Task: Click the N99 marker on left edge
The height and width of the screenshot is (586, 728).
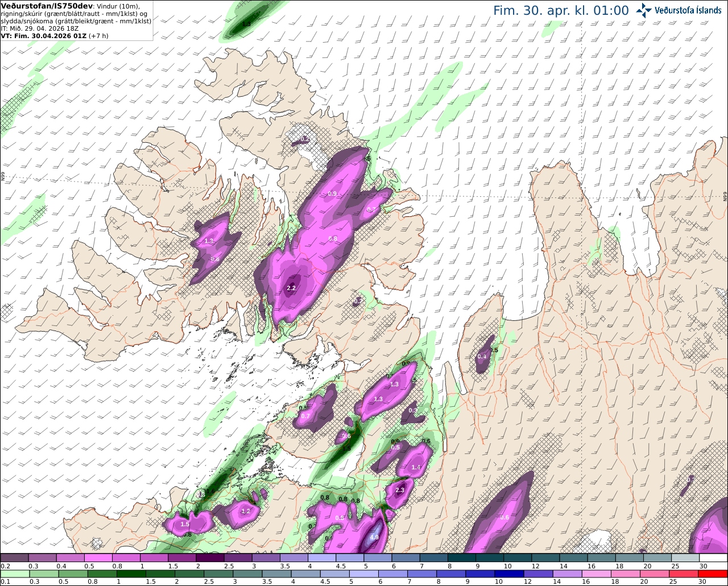Action: click(3, 177)
